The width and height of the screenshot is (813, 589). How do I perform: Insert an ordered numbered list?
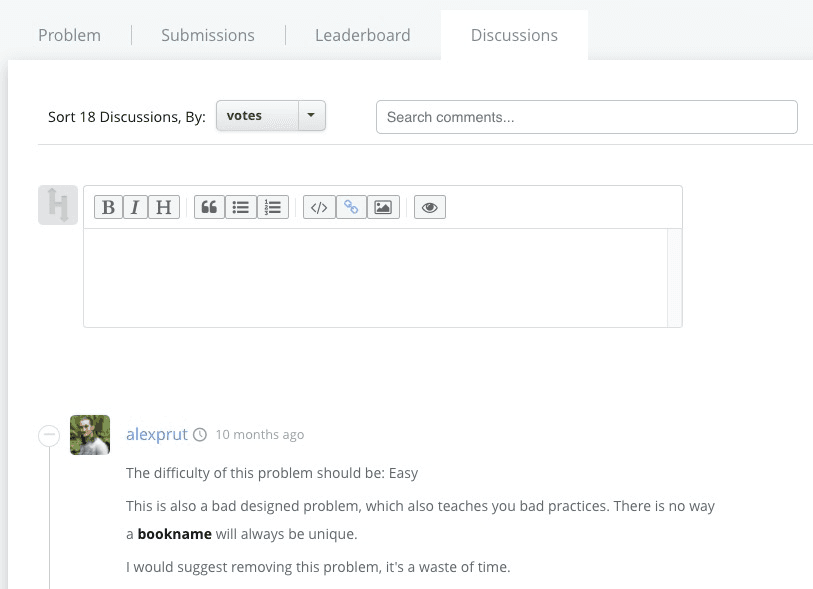click(273, 207)
